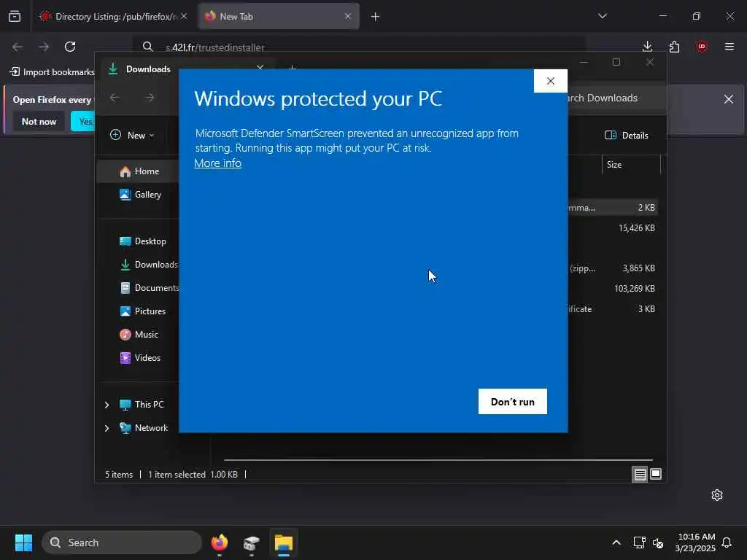The width and height of the screenshot is (747, 560).
Task: Select Home in File Explorer sidebar
Action: pos(139,171)
